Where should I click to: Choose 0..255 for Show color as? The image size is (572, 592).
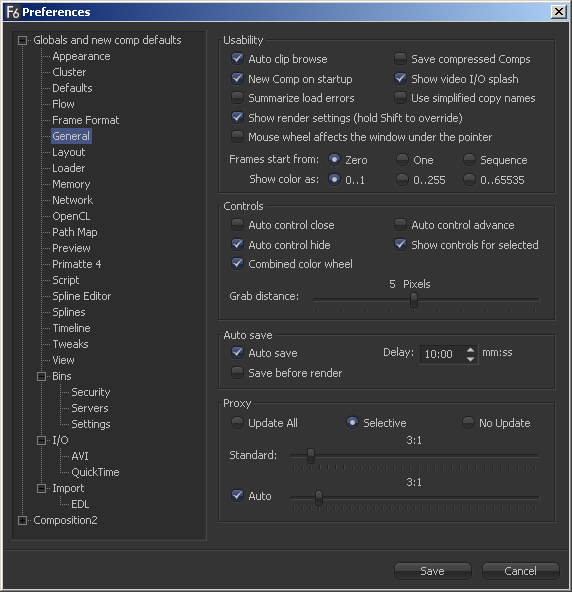pyautogui.click(x=402, y=179)
